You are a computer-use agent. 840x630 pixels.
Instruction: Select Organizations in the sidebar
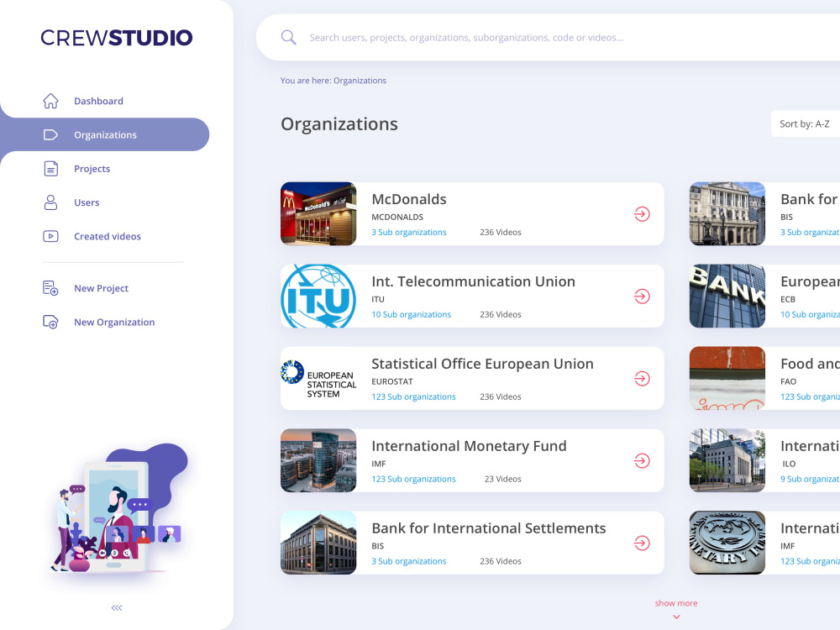(x=105, y=134)
